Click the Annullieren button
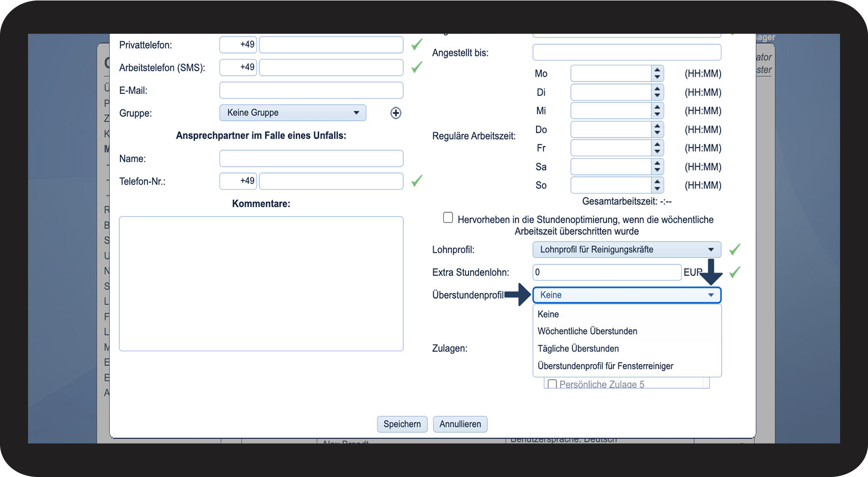Image resolution: width=868 pixels, height=477 pixels. pos(460,424)
